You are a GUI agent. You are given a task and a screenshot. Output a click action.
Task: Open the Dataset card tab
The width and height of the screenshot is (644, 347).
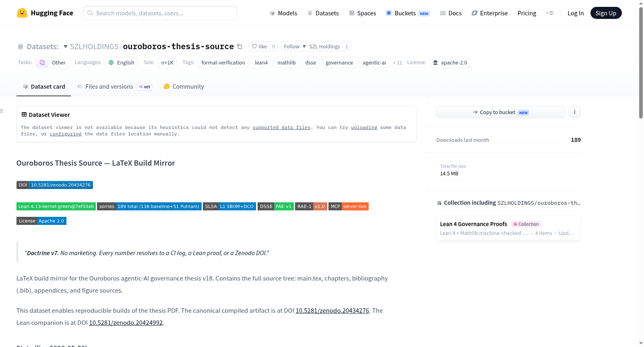(x=43, y=87)
